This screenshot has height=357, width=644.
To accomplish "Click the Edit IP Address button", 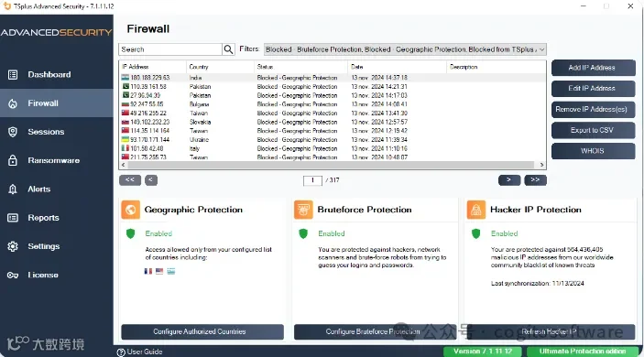I will [593, 89].
